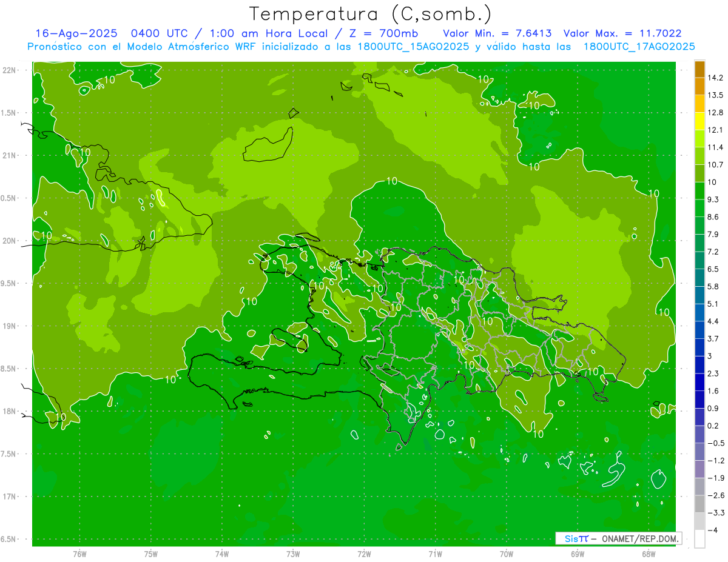Pick the white swatch below -4 on colorbar
The width and height of the screenshot is (728, 562).
click(699, 539)
